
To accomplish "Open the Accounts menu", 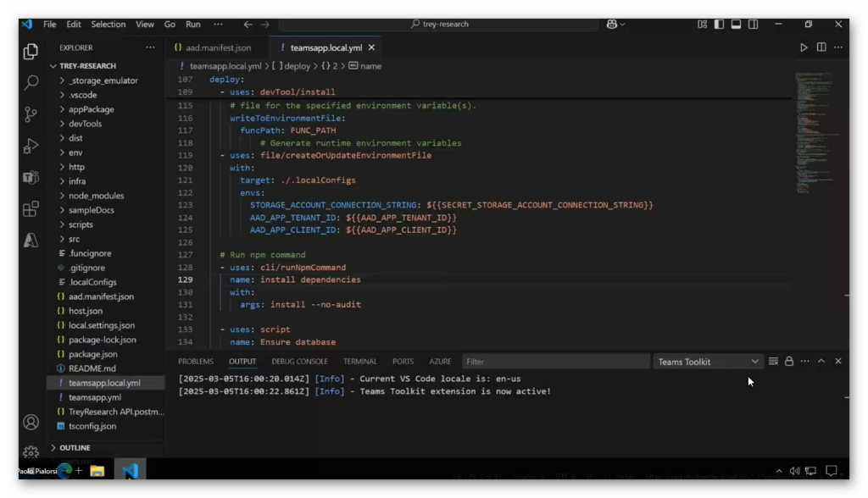I will [x=31, y=422].
